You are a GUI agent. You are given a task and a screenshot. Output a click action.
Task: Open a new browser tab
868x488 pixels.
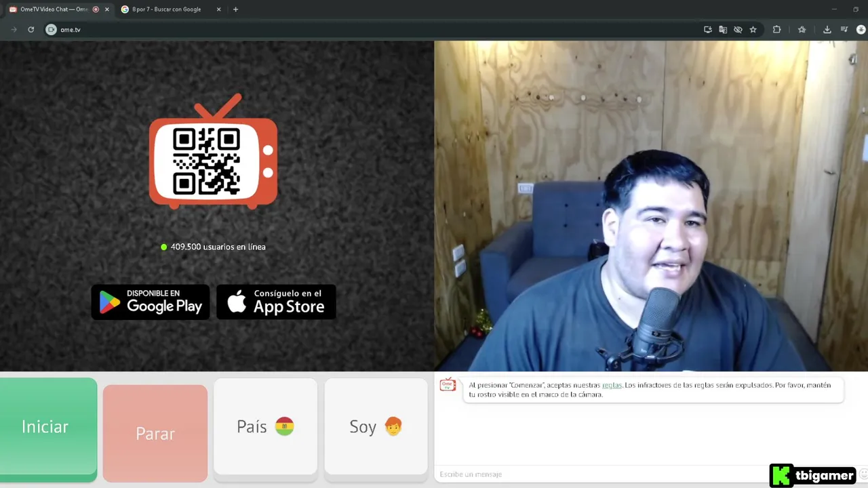pos(235,9)
